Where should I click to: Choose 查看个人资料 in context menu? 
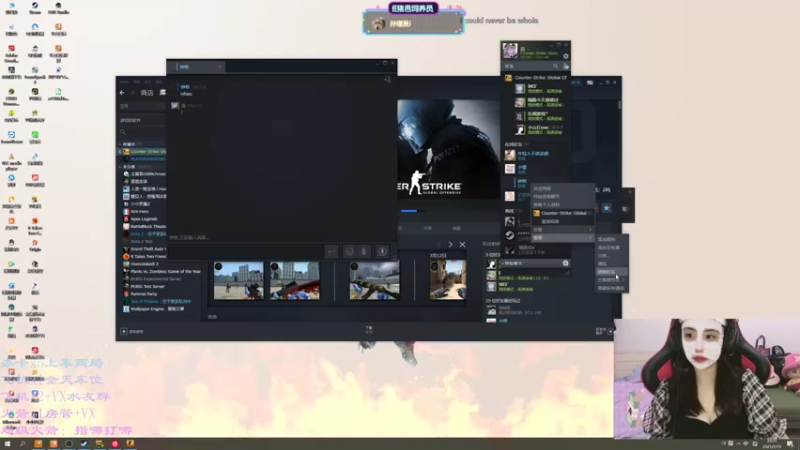(x=546, y=205)
